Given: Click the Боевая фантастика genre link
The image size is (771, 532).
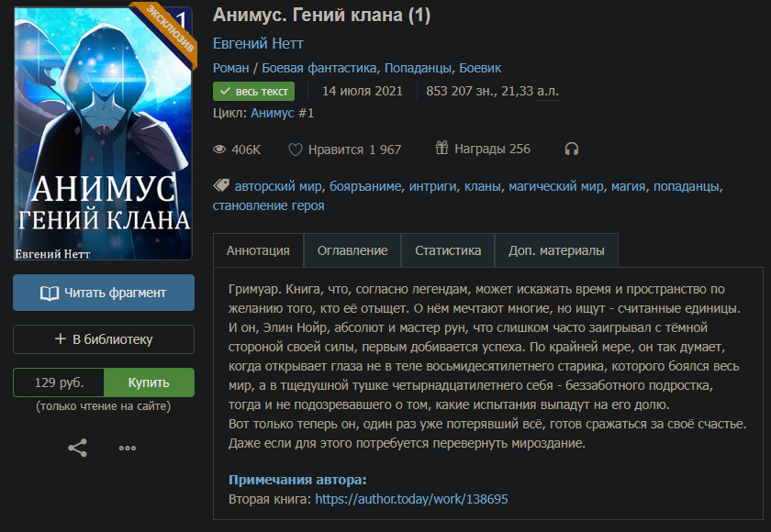Looking at the screenshot, I should pyautogui.click(x=319, y=68).
